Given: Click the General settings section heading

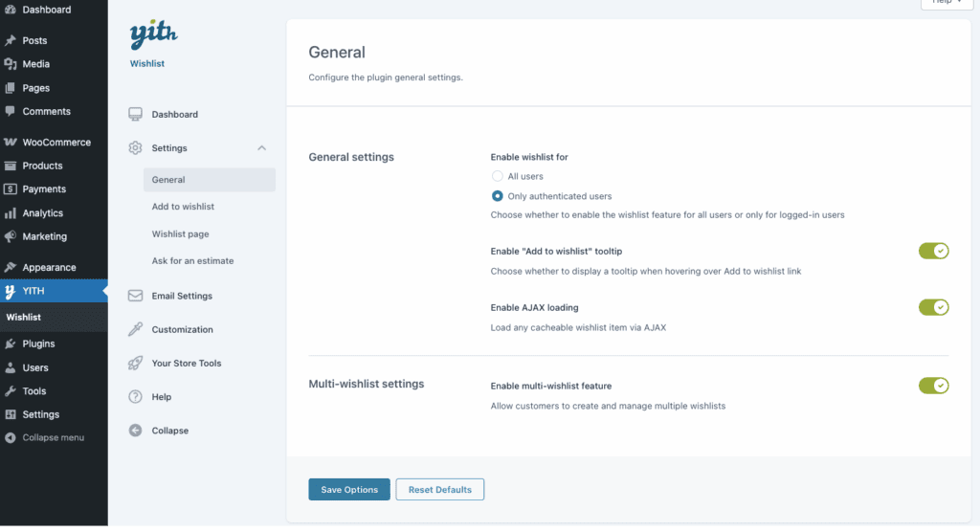Looking at the screenshot, I should pos(351,158).
